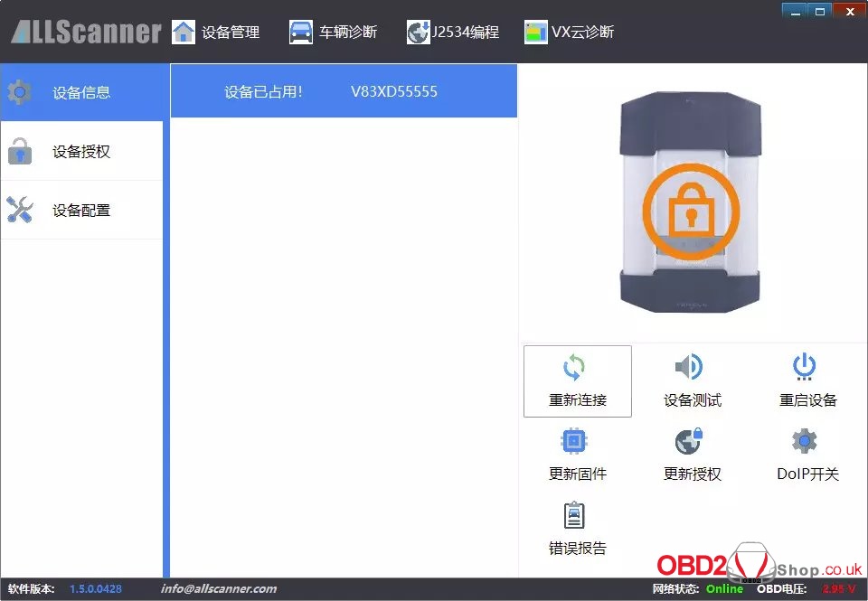The image size is (868, 601).
Task: Toggle the DoIP开关 gear switch
Action: (804, 441)
